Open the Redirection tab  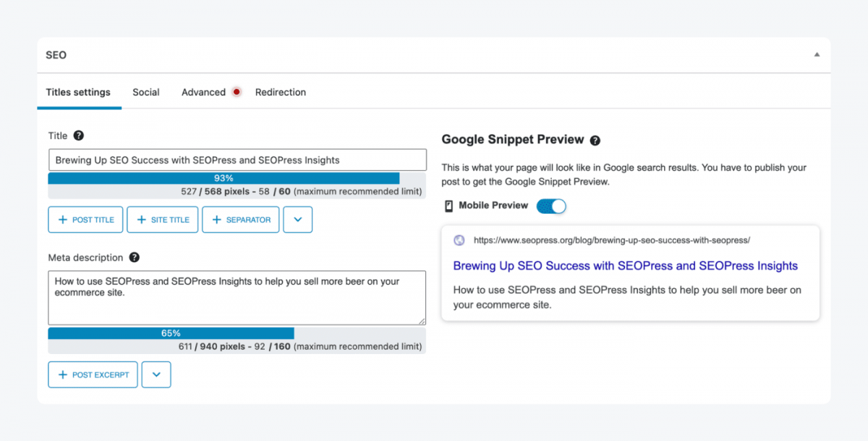[x=281, y=92]
